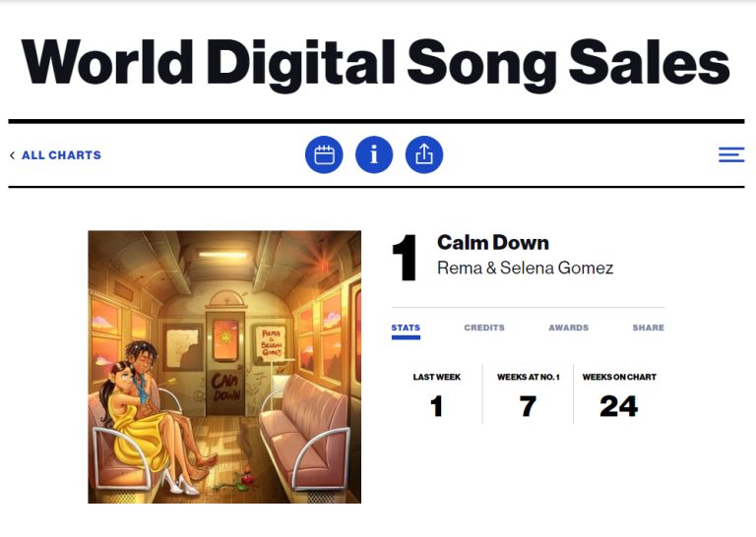Click the Weeks at No. 1 label
This screenshot has height=537, width=756.
pos(528,377)
